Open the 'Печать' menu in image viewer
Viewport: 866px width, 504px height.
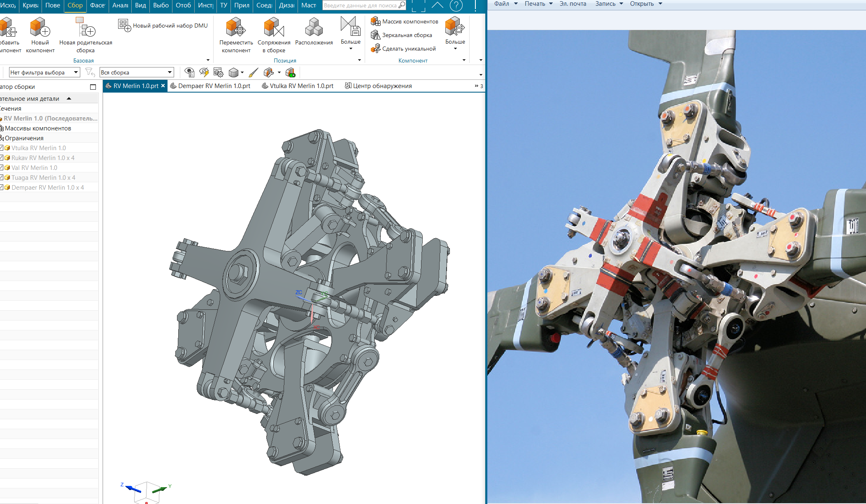[x=538, y=4]
